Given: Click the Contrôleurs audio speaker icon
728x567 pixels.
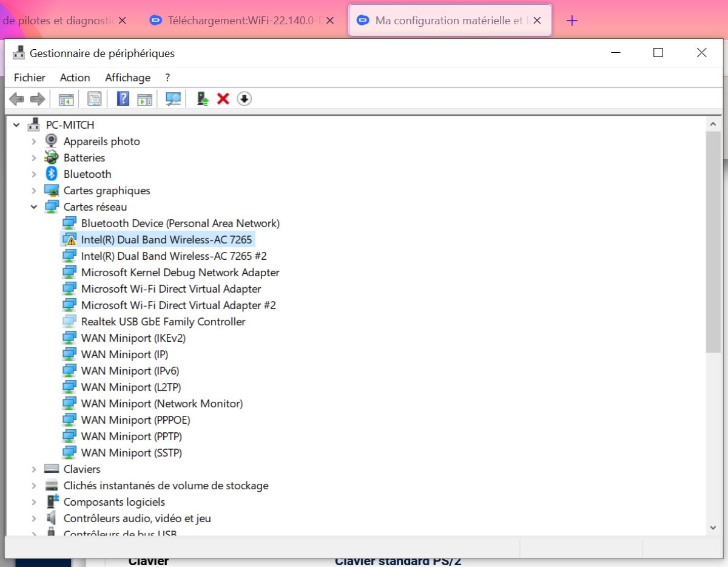Looking at the screenshot, I should [x=52, y=518].
